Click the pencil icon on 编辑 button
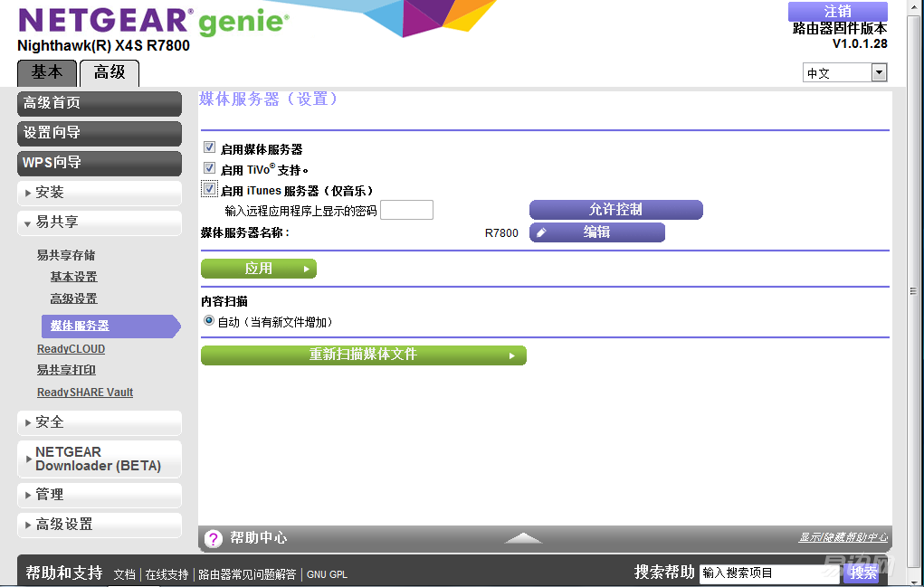 (x=541, y=232)
